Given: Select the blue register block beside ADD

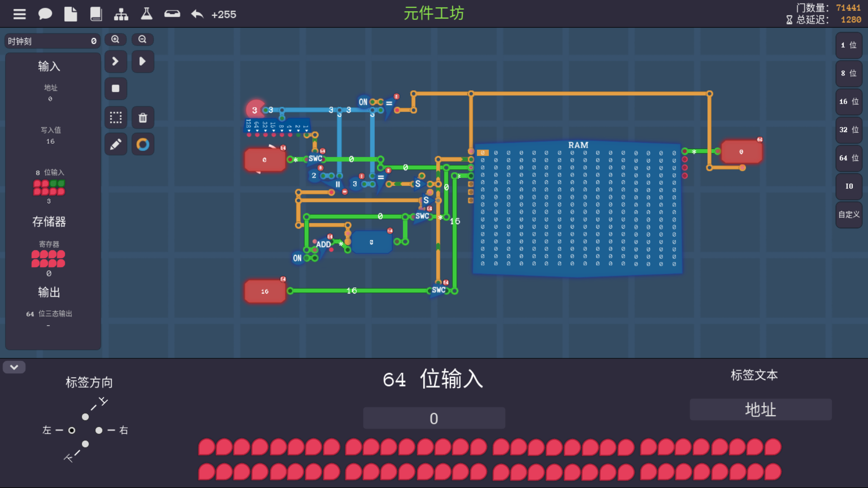Looking at the screenshot, I should (x=372, y=242).
